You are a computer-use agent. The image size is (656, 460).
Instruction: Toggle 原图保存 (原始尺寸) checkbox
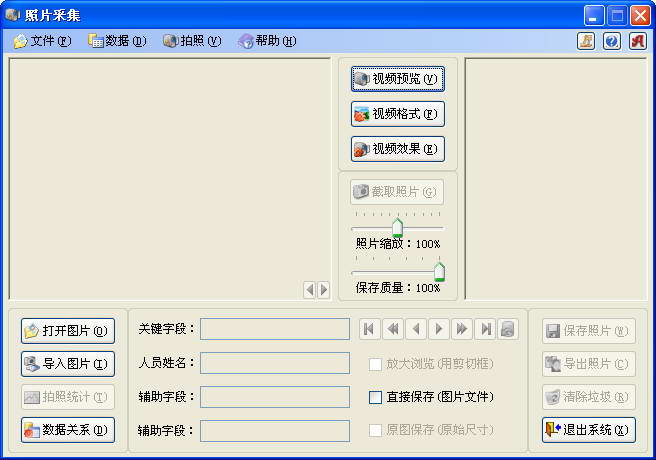tap(375, 430)
